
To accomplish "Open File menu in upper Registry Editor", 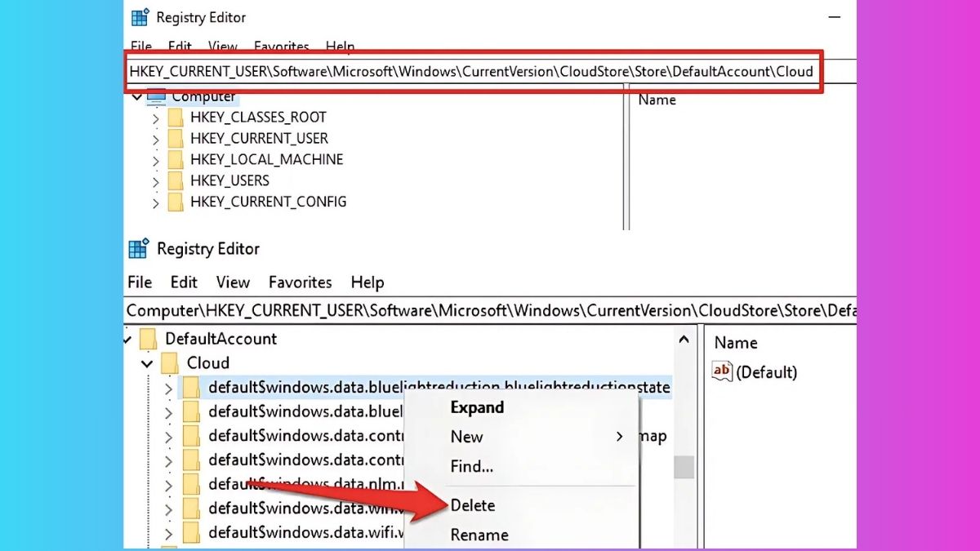I will [x=141, y=47].
